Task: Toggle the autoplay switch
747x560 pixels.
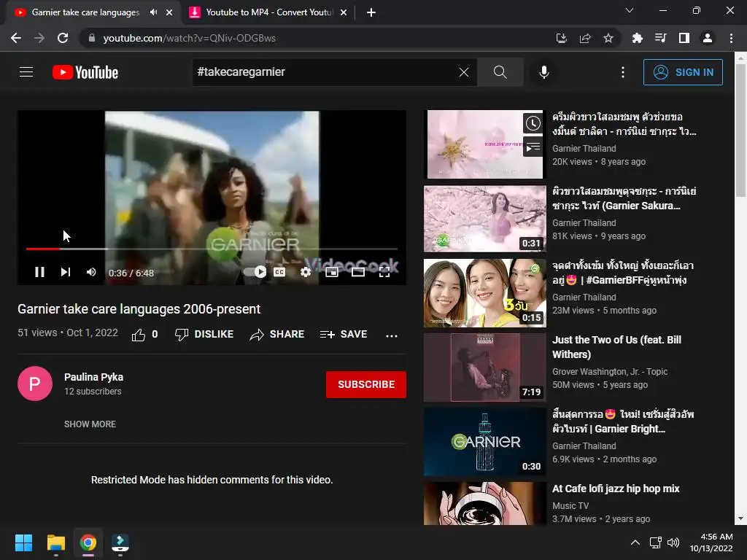Action: [x=255, y=272]
